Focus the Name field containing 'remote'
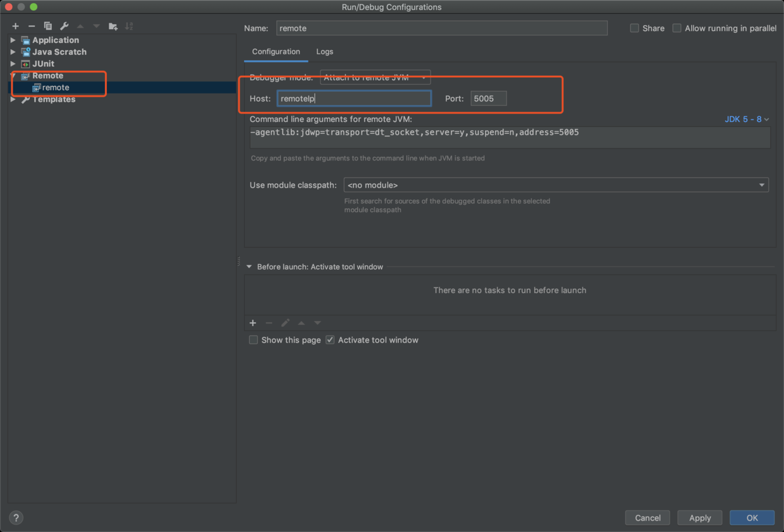The height and width of the screenshot is (532, 784). click(x=441, y=28)
